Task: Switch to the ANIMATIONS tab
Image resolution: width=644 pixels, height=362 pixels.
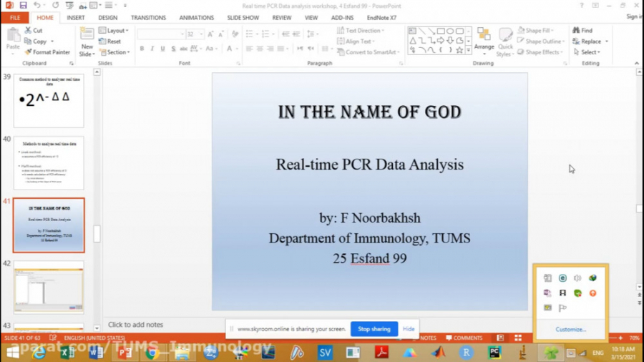Action: click(196, 18)
